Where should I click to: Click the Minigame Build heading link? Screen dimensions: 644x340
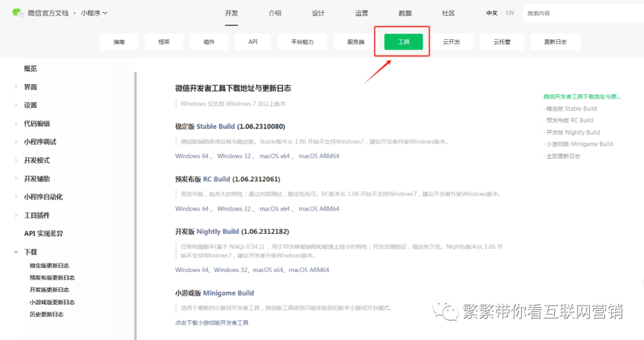[228, 293]
